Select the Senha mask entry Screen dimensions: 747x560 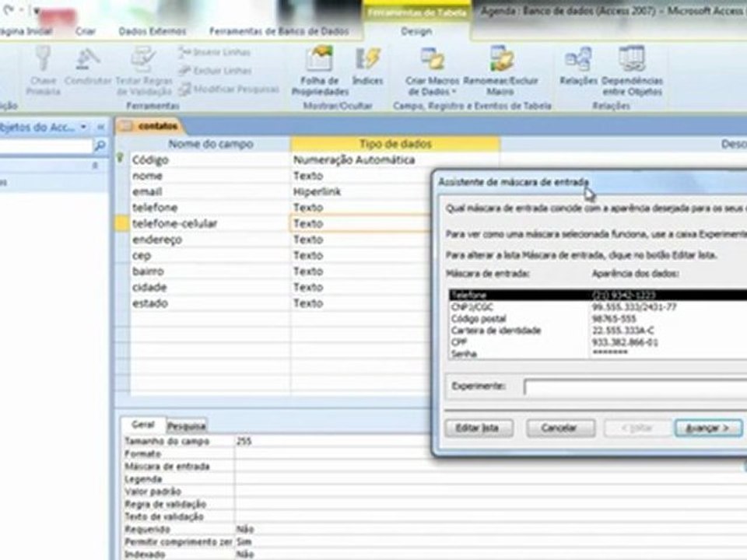(598, 353)
